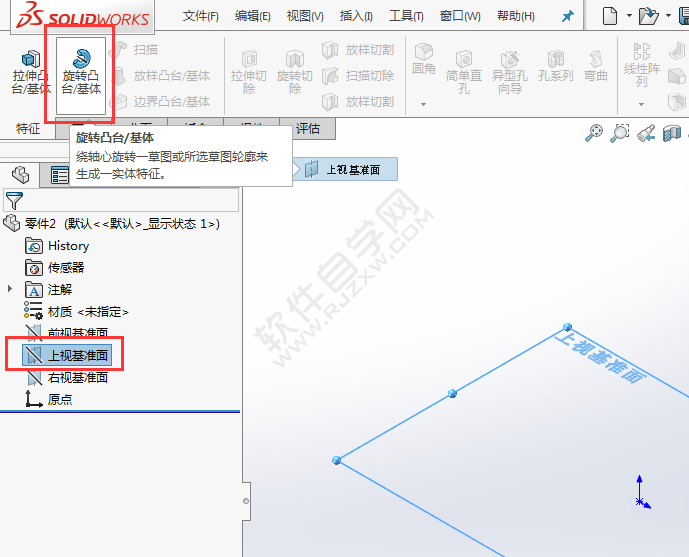This screenshot has width=689, height=557.
Task: Click the Open document folder icon
Action: [648, 16]
